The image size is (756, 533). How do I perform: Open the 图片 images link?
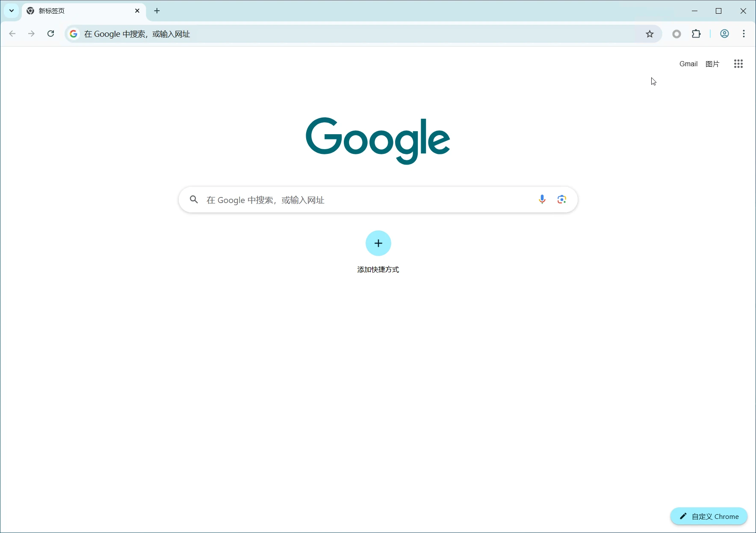coord(712,64)
